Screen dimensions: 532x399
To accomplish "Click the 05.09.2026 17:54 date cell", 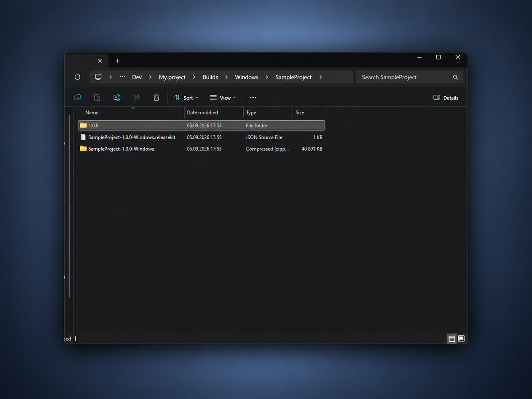I will pyautogui.click(x=204, y=125).
